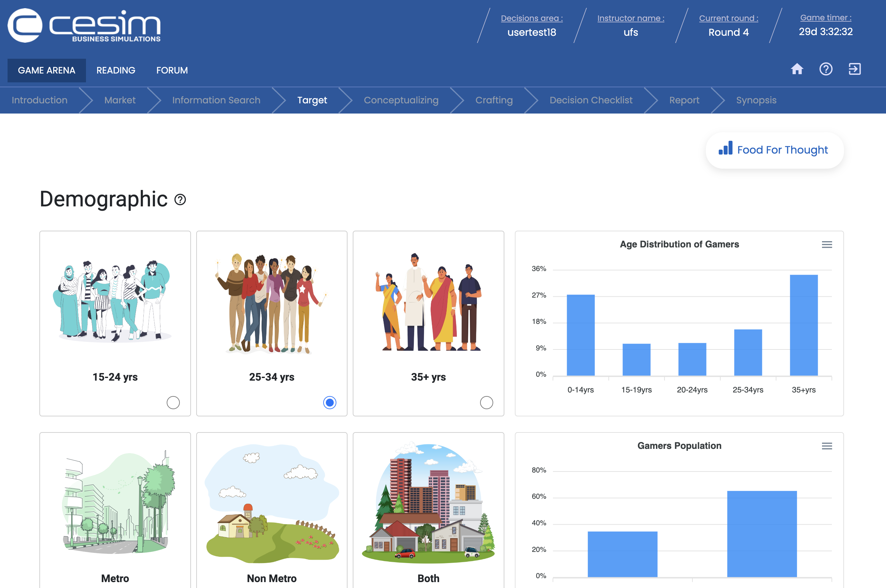Open the Gamers Population chart hamburger menu
This screenshot has height=588, width=886.
coord(827,446)
